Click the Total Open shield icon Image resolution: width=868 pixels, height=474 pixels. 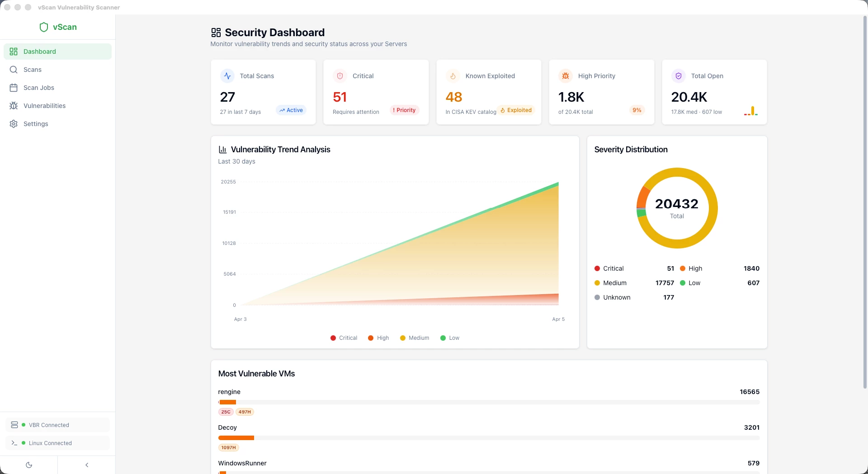pyautogui.click(x=679, y=76)
